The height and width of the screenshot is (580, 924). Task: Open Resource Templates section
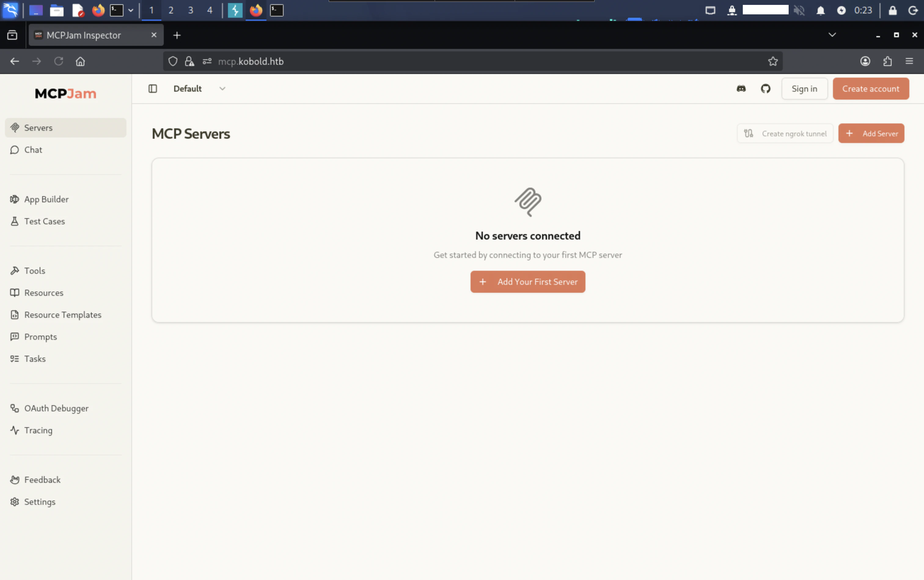click(66, 315)
